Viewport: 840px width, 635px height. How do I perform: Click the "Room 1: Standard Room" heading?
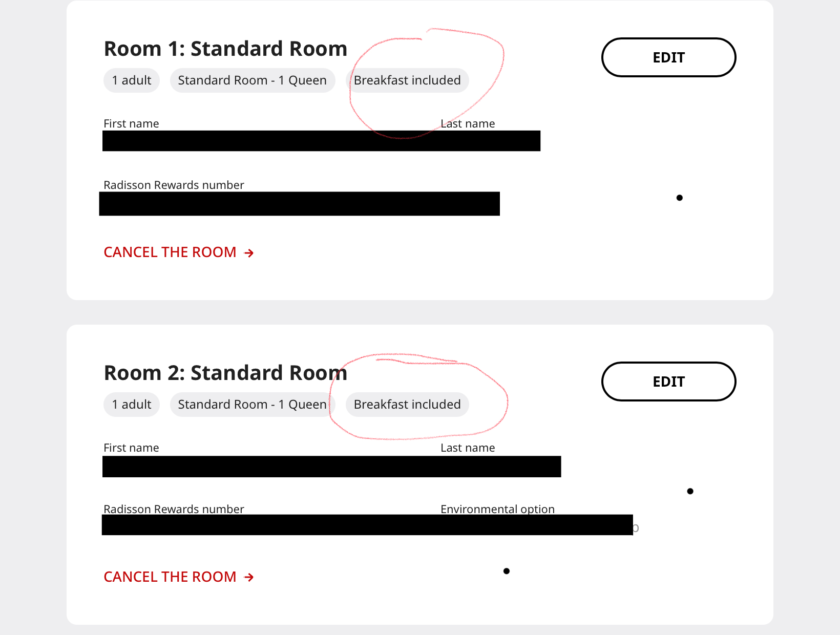(225, 49)
